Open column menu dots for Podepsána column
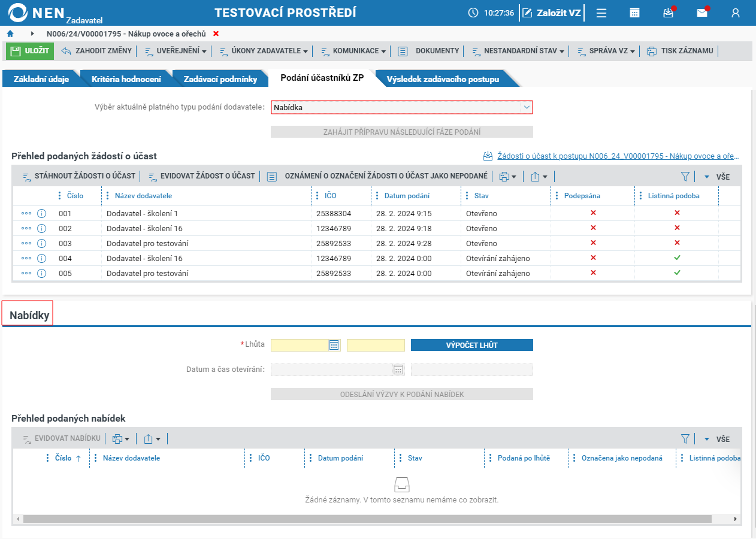The height and width of the screenshot is (539, 756). (556, 196)
